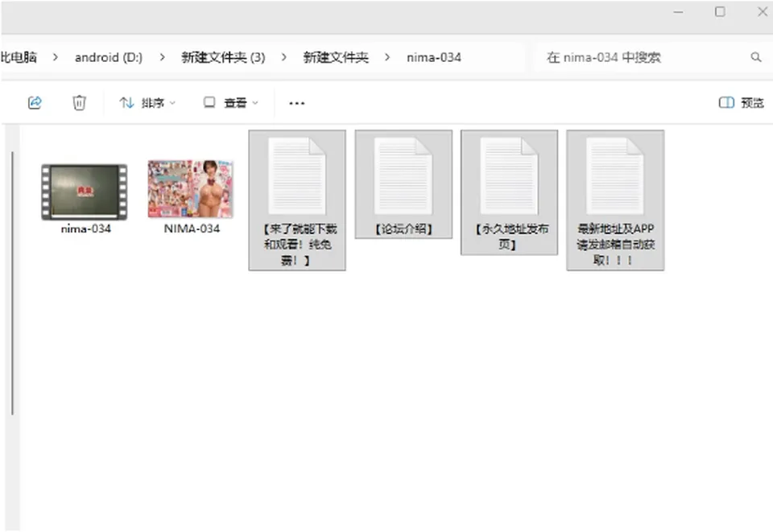Image resolution: width=773 pixels, height=532 pixels.
Task: Select the NIMA-034 cover image file
Action: click(192, 197)
